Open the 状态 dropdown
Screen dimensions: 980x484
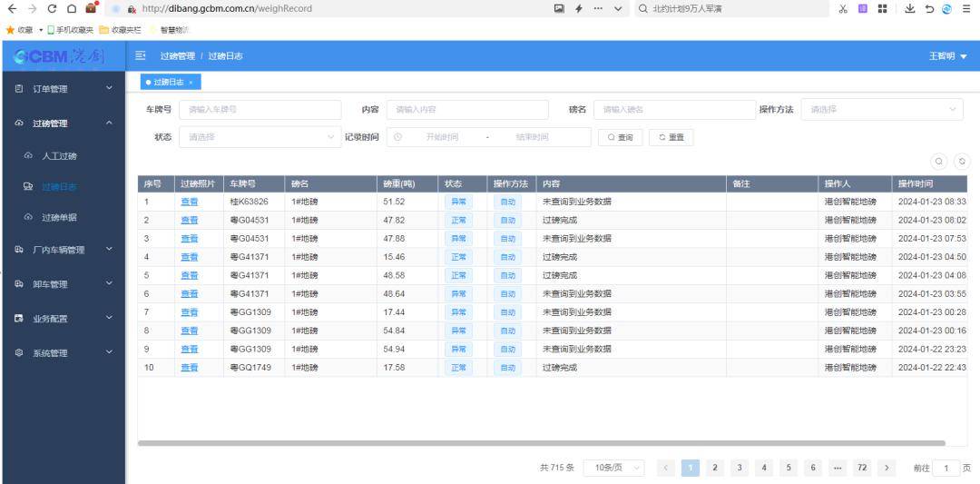[x=260, y=137]
